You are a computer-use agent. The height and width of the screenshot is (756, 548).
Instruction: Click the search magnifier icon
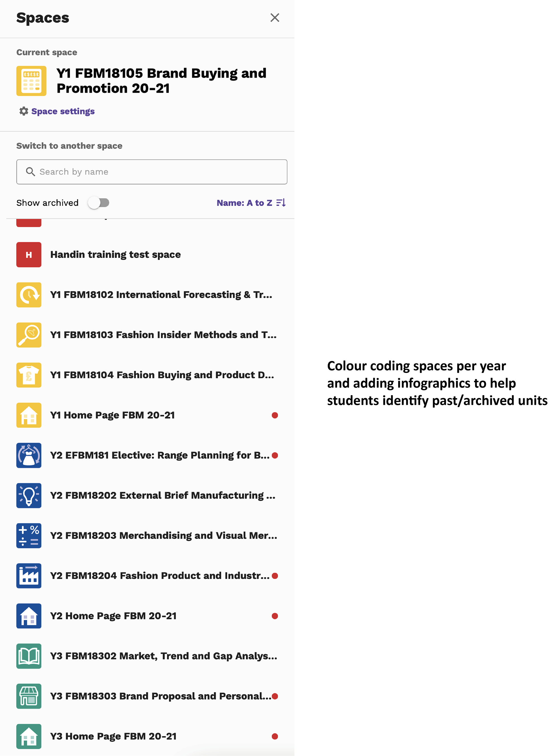coord(30,172)
